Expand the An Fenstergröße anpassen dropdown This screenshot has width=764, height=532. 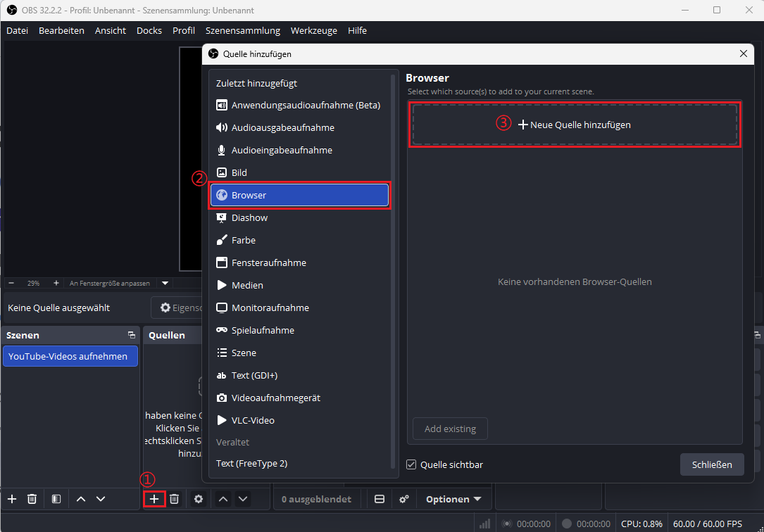coord(165,283)
